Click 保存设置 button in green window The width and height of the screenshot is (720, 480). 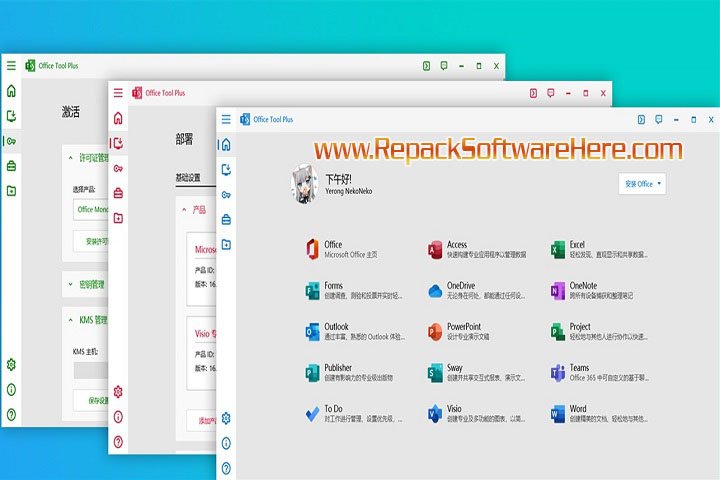point(90,401)
